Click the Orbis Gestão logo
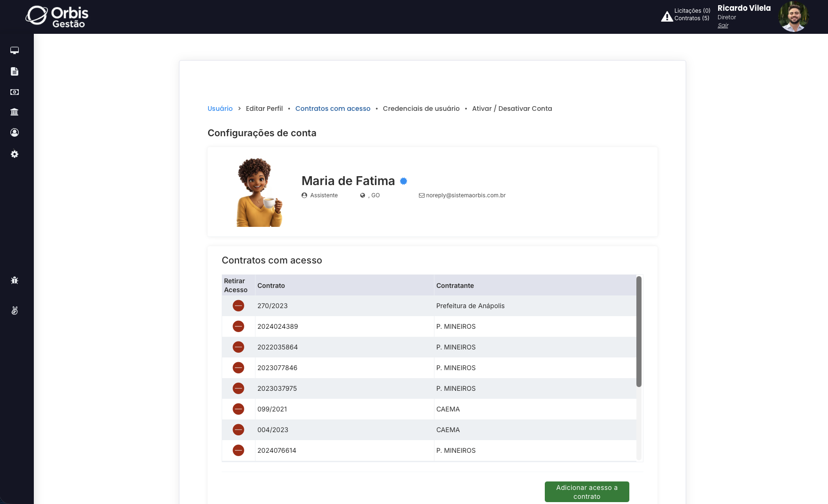 (x=56, y=16)
